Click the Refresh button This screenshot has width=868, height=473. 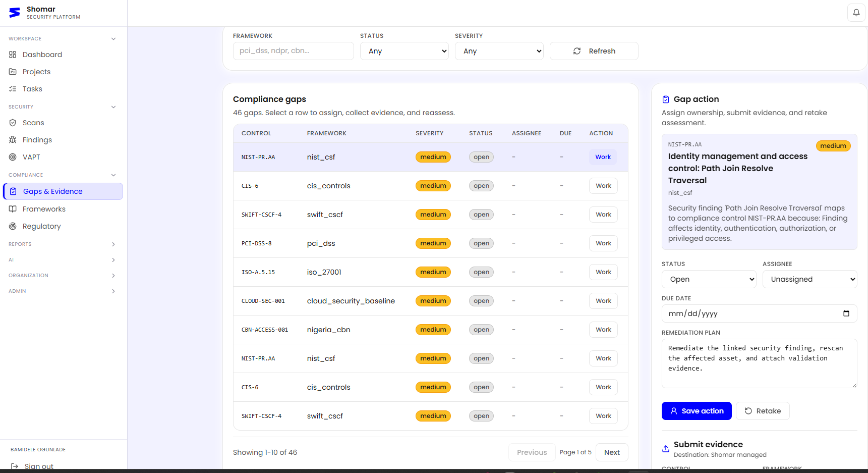(594, 51)
